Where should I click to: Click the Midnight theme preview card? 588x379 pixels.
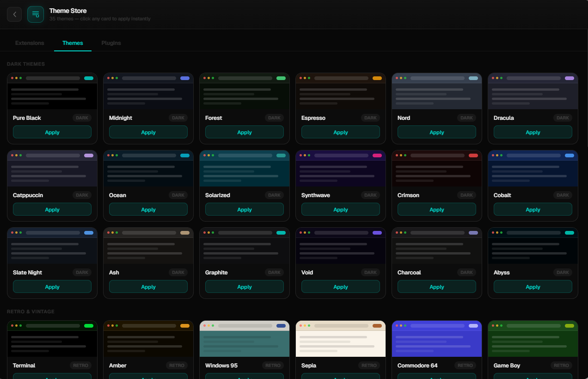(148, 91)
